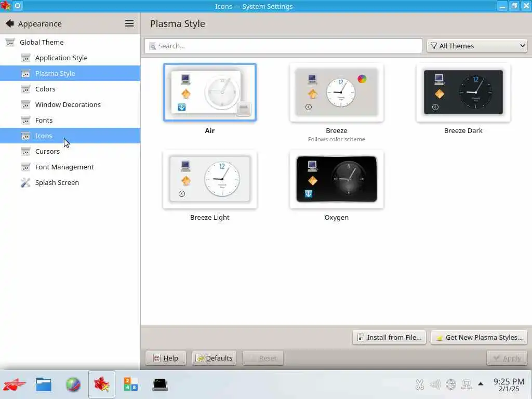Select Icons in the sidebar
532x399 pixels.
coord(70,136)
